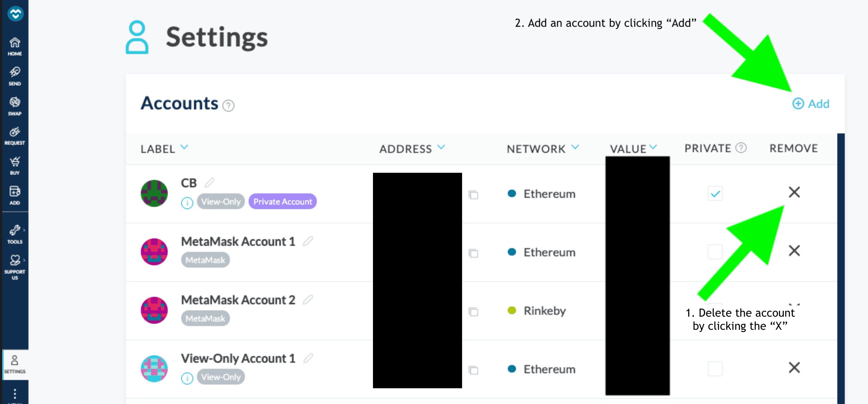The image size is (868, 404).
Task: Copy the MetaMask Account 1 address
Action: click(473, 253)
